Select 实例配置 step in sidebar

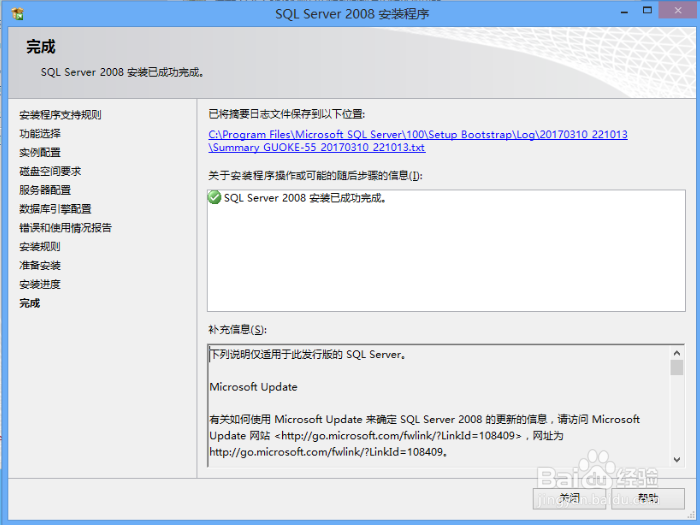pos(40,152)
